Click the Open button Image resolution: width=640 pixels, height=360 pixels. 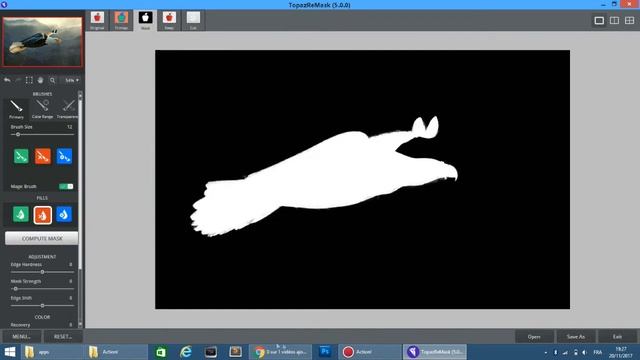pos(534,337)
